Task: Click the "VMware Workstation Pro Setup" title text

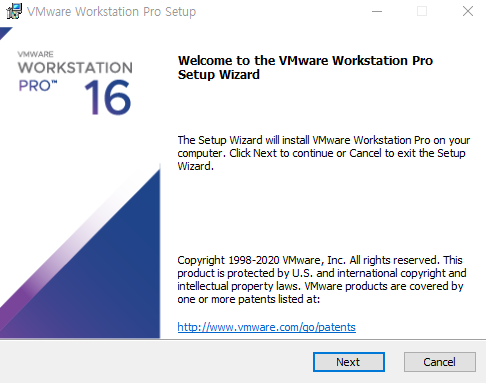Action: [111, 12]
